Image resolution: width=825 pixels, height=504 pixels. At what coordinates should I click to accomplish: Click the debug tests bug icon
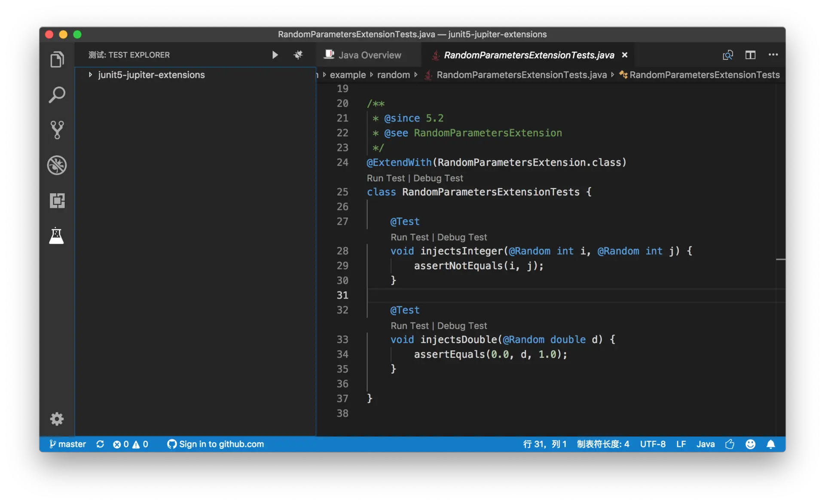298,55
